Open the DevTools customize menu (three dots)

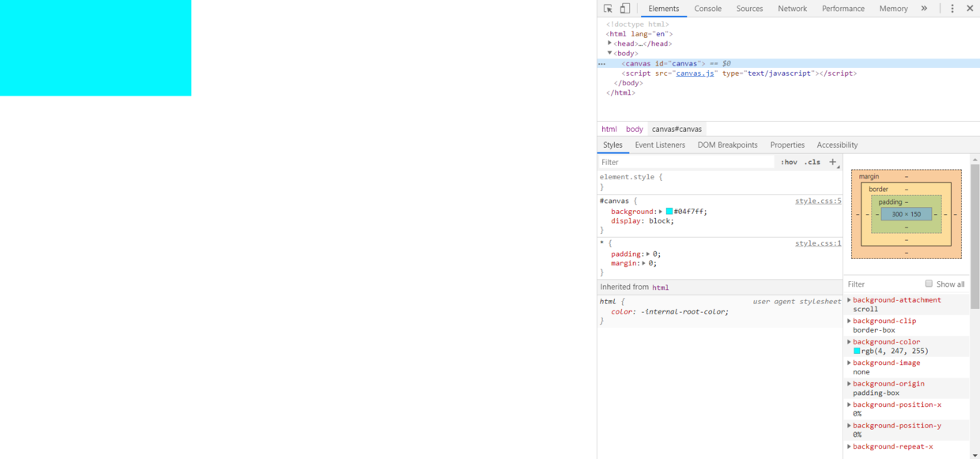point(952,9)
